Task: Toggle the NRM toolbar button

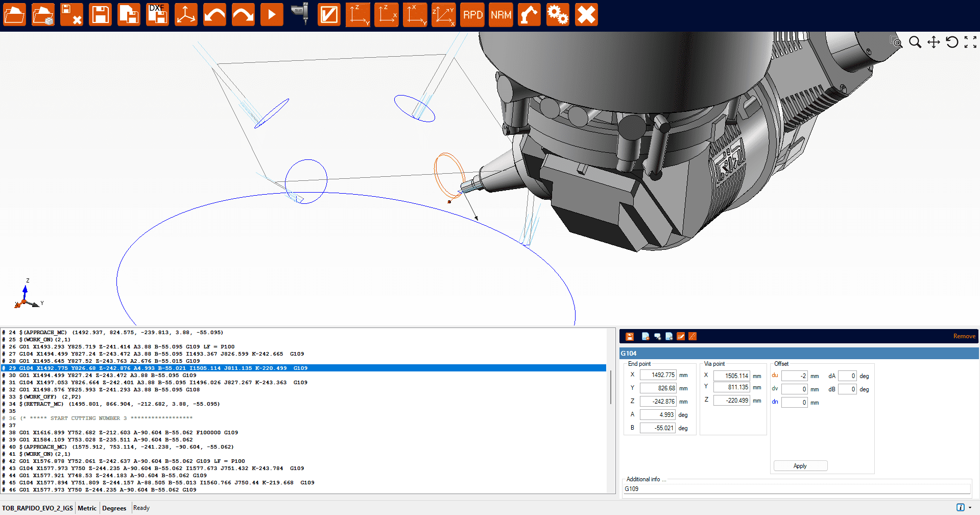Action: [501, 15]
